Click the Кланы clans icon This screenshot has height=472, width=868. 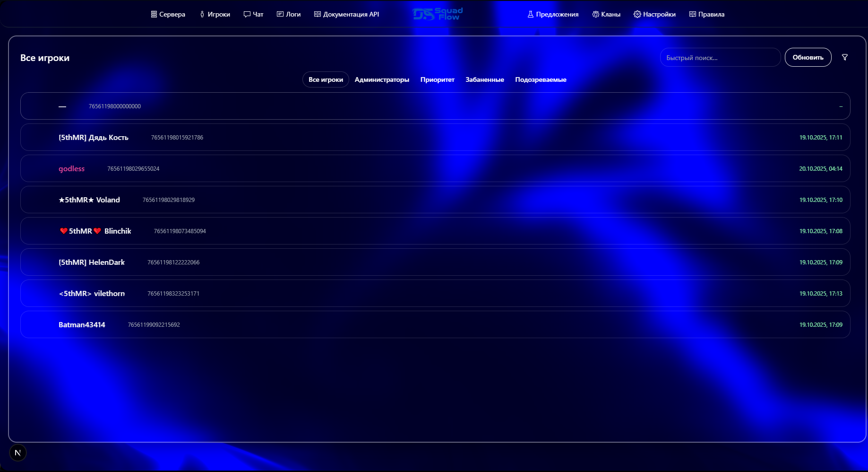point(595,14)
